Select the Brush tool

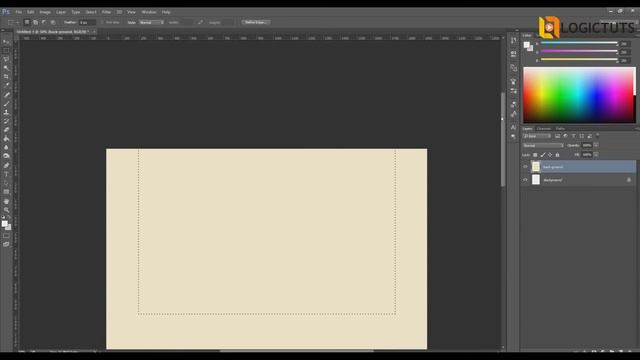tap(6, 103)
